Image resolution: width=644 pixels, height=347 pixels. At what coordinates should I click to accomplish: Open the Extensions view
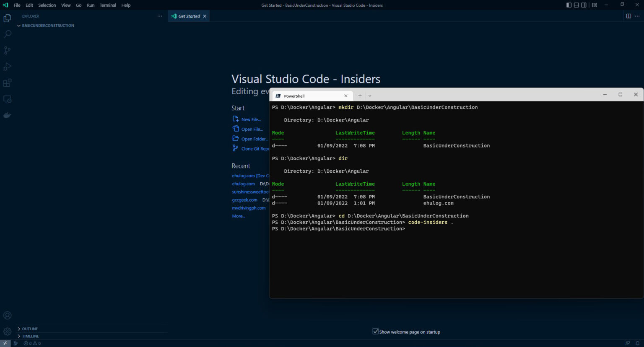[x=7, y=83]
